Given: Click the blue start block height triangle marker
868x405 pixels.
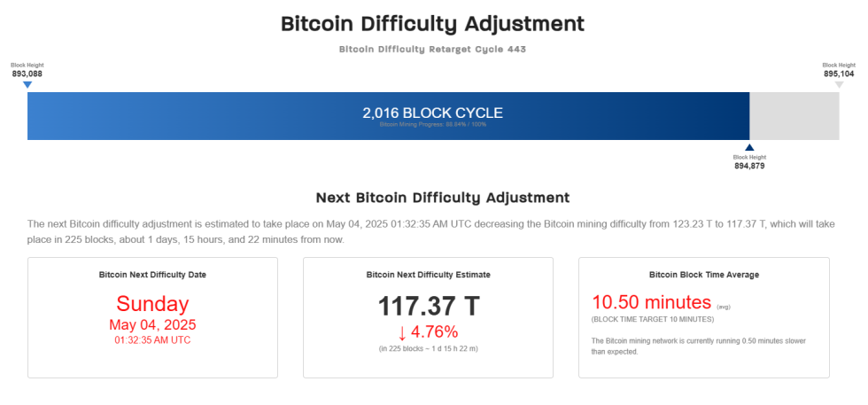Looking at the screenshot, I should pyautogui.click(x=27, y=85).
